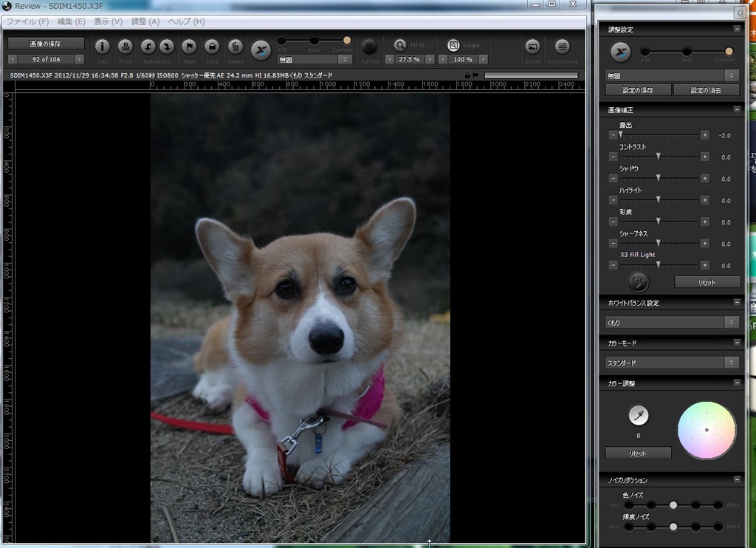Delete the current image using the trash icon

[236, 47]
